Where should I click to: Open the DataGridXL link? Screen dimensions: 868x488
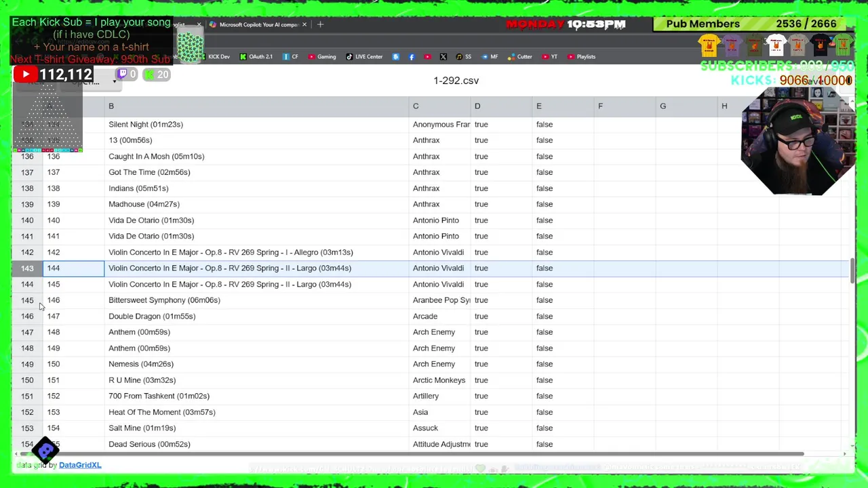[x=80, y=465]
